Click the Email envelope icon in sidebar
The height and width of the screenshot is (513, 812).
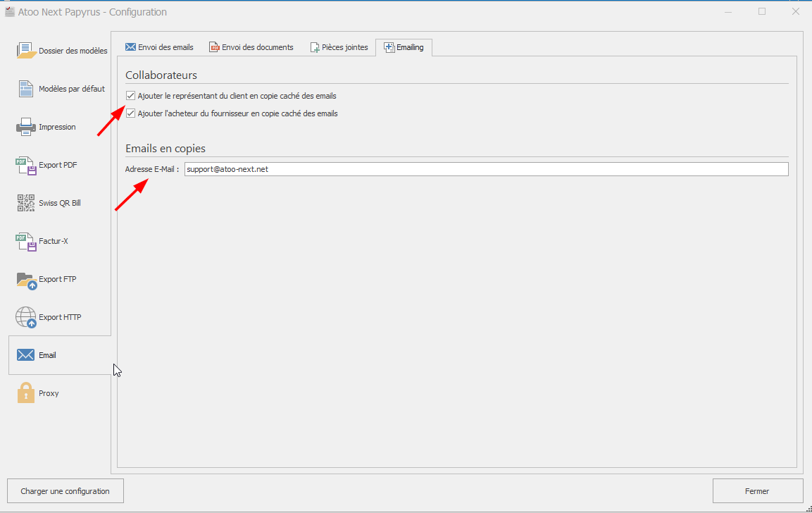(x=26, y=355)
